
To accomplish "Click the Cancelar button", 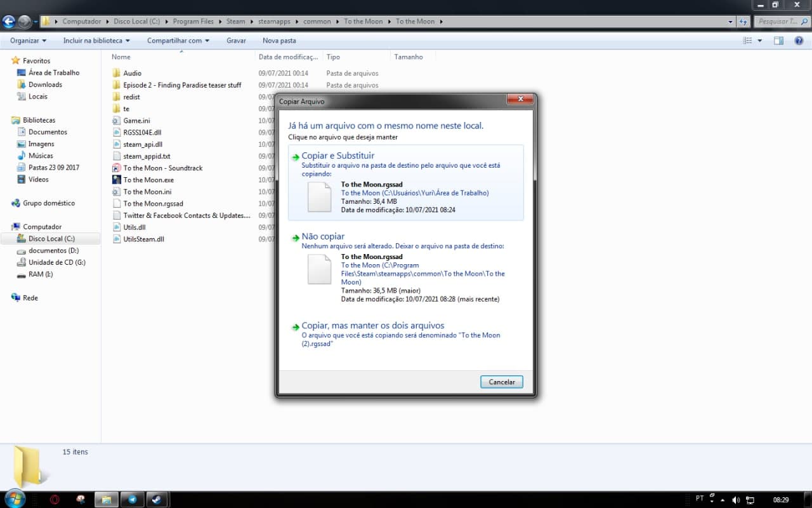I will 502,382.
